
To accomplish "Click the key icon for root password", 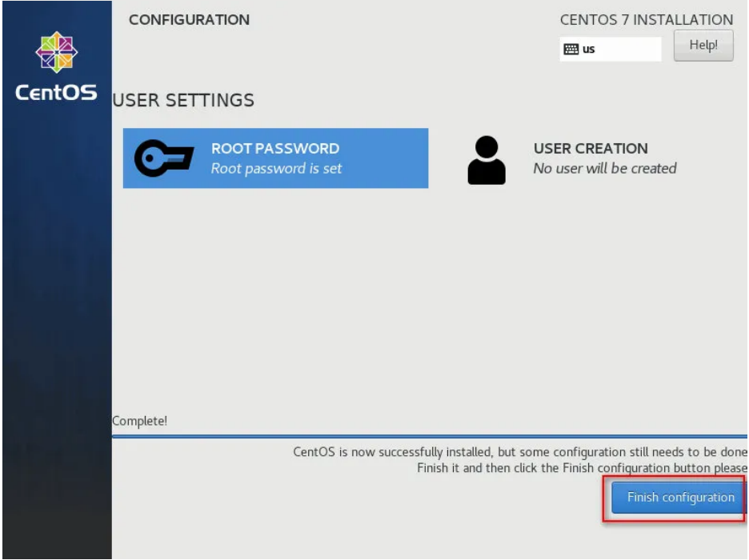I will [164, 158].
